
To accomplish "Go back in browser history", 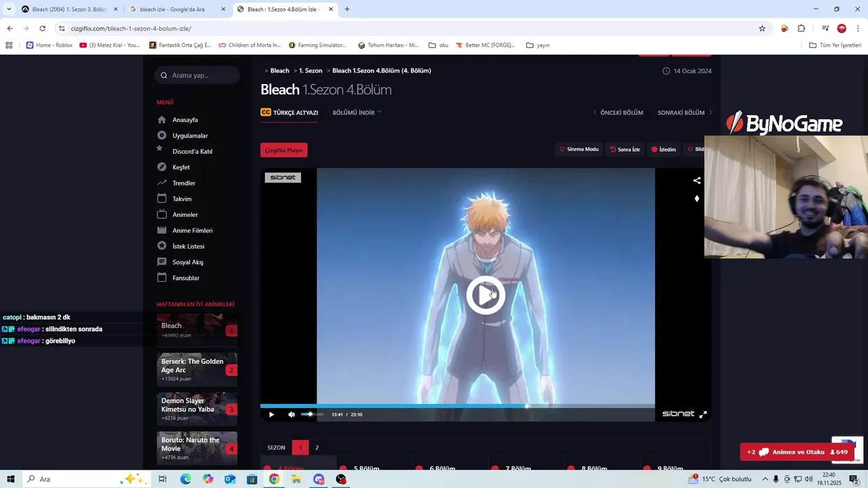I will tap(9, 28).
